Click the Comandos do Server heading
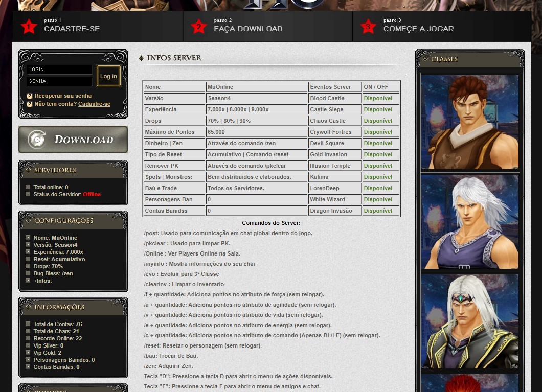This screenshot has width=542, height=392. coord(271,223)
